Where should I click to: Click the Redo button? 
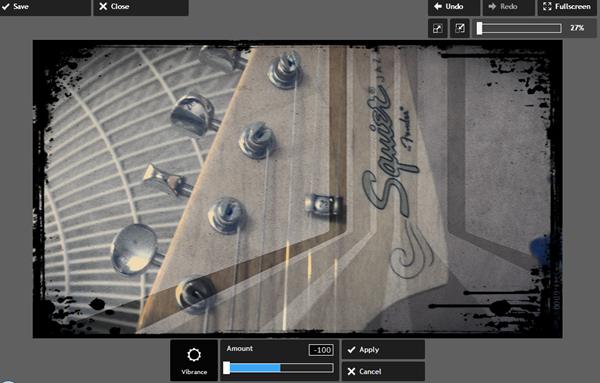pos(509,7)
